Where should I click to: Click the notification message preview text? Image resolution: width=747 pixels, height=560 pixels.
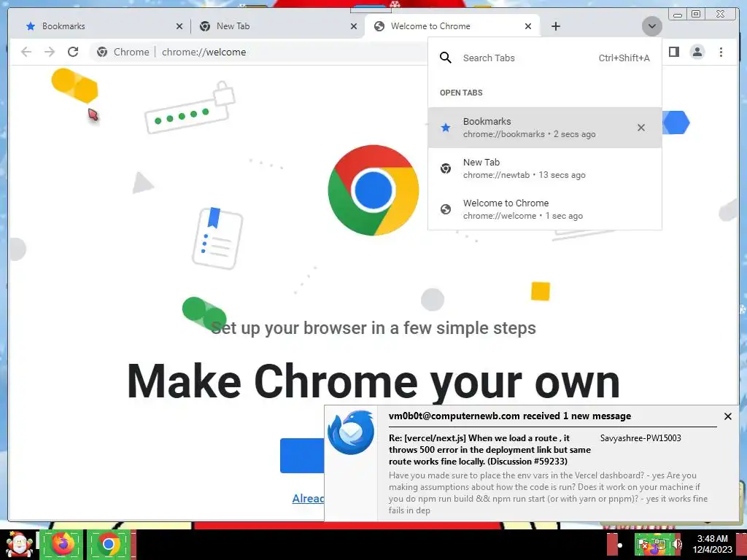tap(548, 493)
